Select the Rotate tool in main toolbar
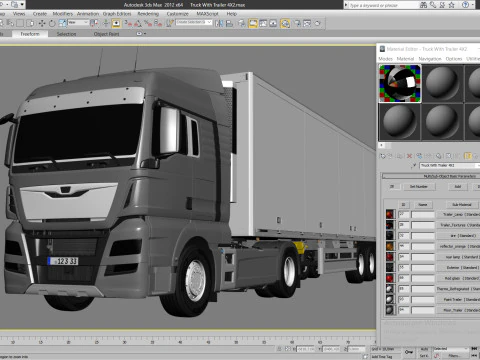 (x=52, y=23)
